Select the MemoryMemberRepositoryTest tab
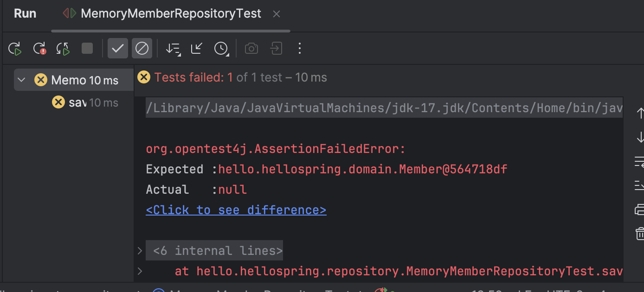 pyautogui.click(x=171, y=14)
